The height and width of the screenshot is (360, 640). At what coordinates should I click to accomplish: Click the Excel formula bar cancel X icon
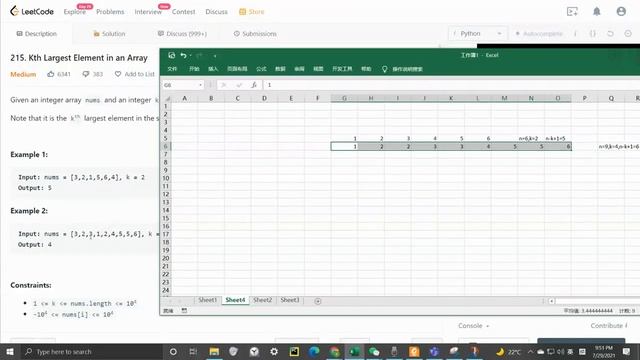tap(224, 85)
